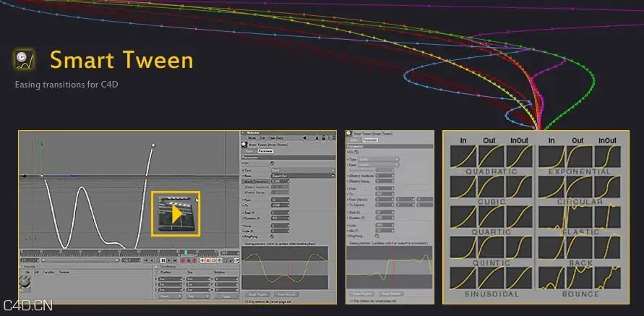
Task: Click the From field in Cinema 4D Attributes manager
Action: pos(280,200)
